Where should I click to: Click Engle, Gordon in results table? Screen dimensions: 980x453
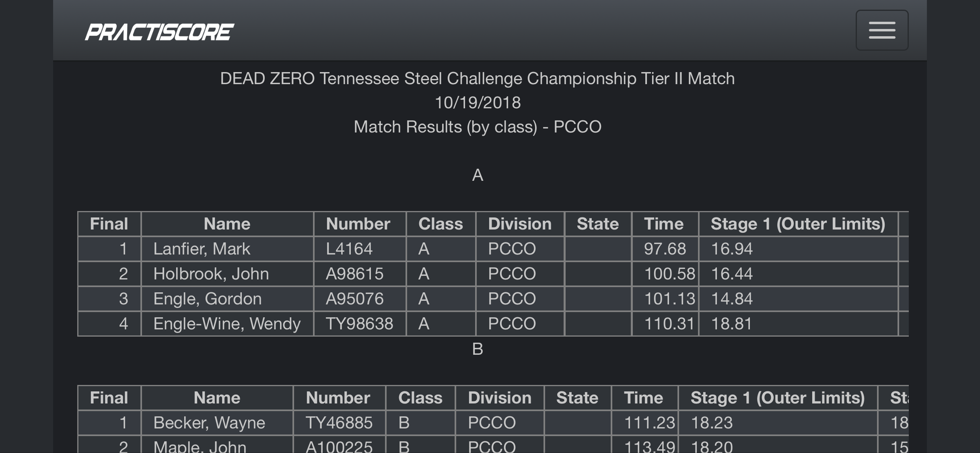pos(208,299)
